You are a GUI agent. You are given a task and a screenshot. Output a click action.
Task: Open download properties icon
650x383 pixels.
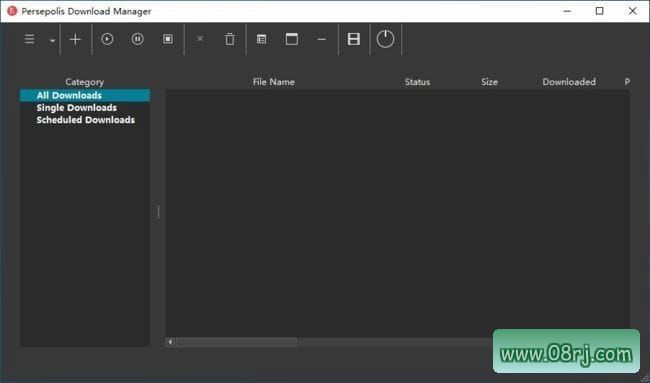262,39
